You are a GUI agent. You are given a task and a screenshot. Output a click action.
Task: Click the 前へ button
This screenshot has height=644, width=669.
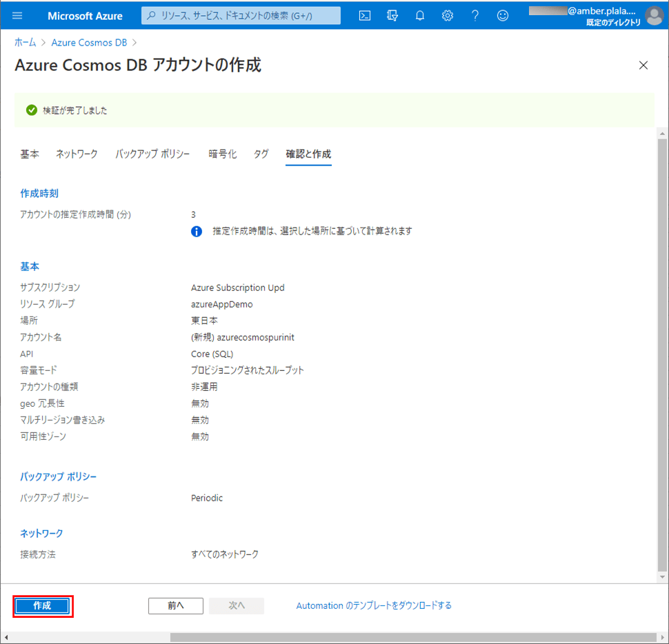tap(176, 605)
